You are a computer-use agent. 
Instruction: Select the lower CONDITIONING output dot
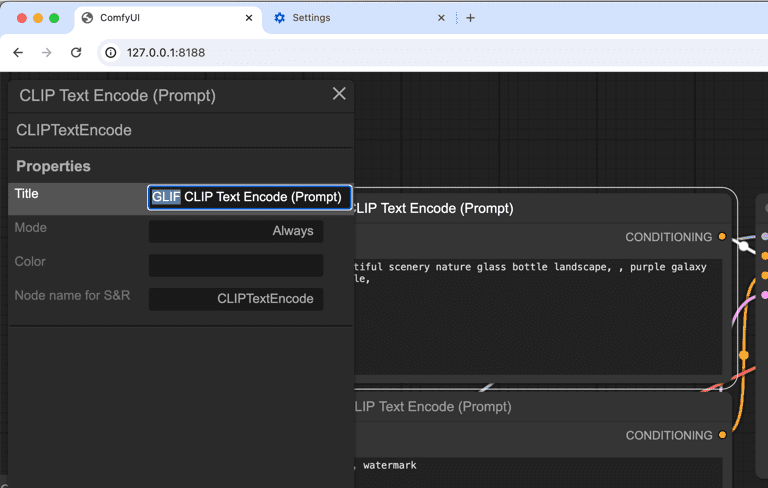[722, 435]
